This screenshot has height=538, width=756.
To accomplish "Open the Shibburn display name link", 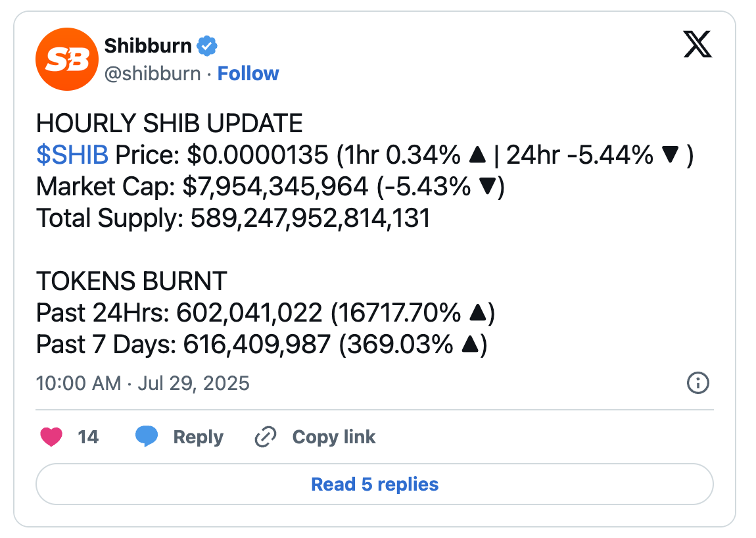I will pyautogui.click(x=148, y=46).
